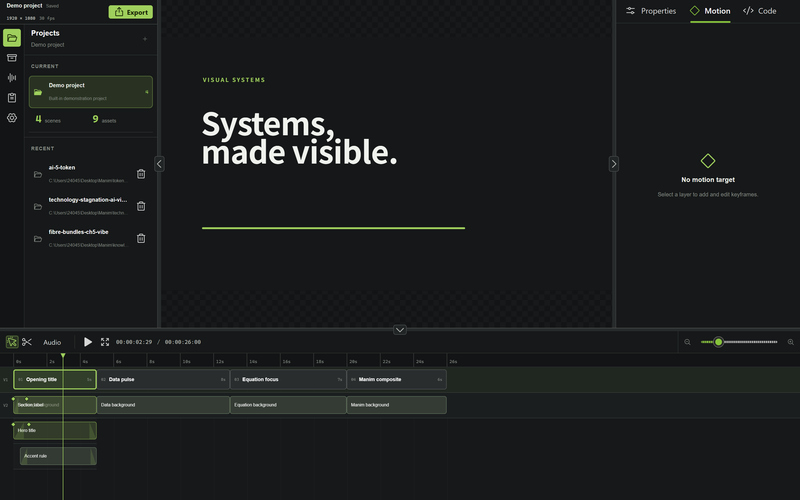Click the folder icon of ai-5-token
800x500 pixels.
(38, 174)
